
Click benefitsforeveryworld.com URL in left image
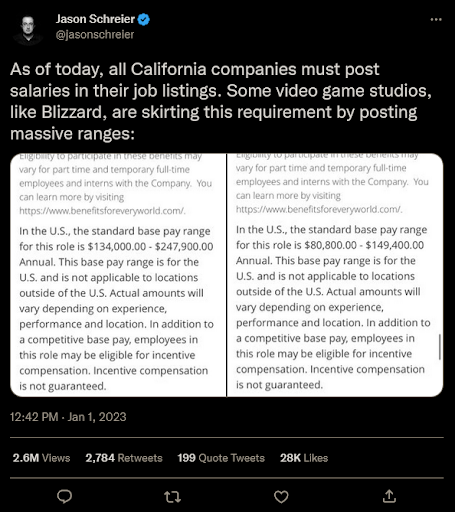(102, 211)
